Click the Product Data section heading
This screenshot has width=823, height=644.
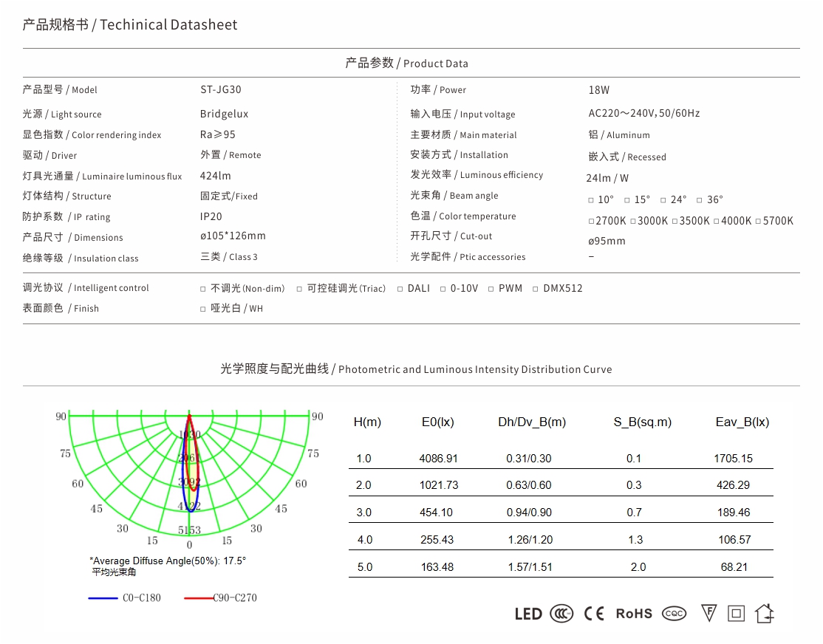coord(407,63)
